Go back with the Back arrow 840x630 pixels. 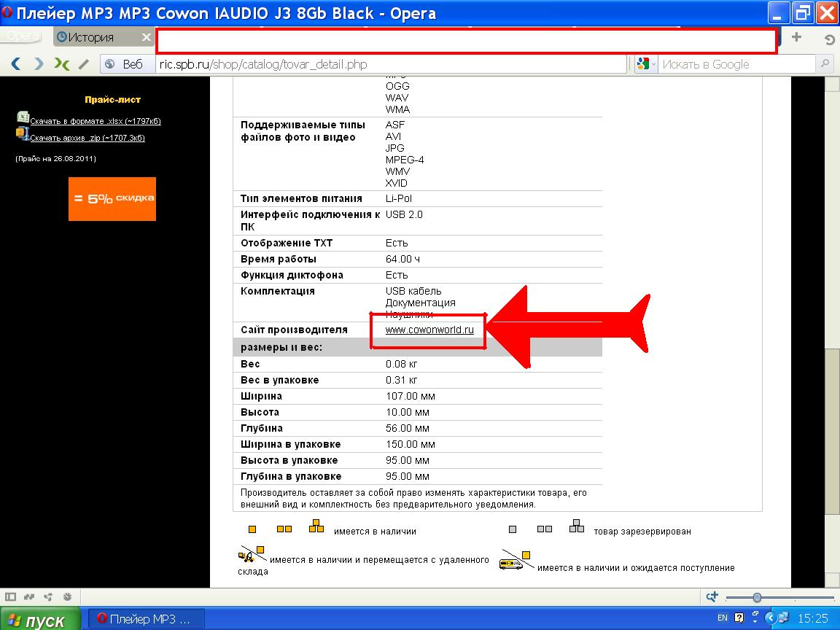point(16,64)
